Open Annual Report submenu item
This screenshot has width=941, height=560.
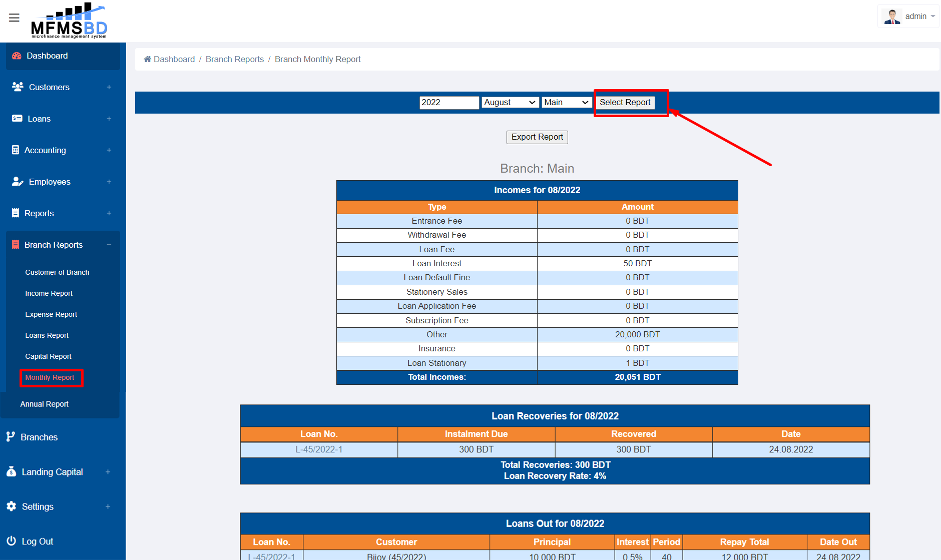pyautogui.click(x=44, y=404)
